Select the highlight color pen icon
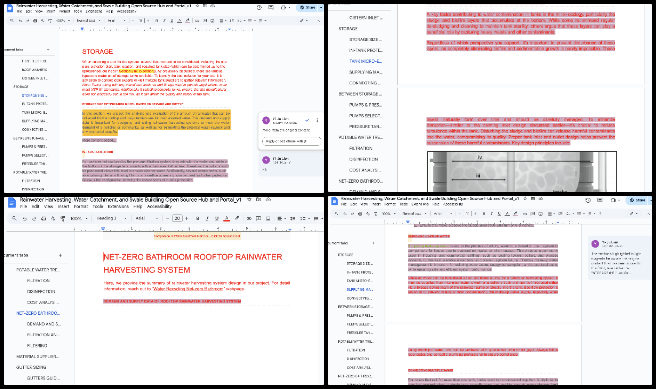656x389 pixels. click(x=237, y=218)
